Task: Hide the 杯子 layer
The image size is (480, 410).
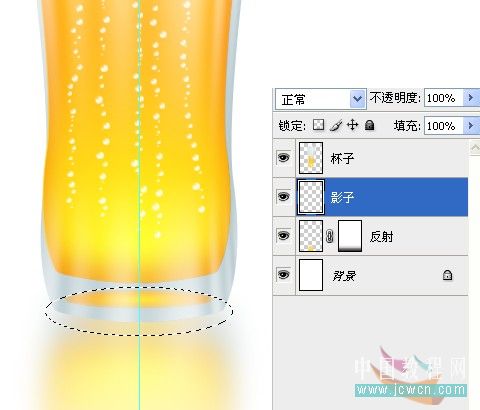Action: pos(284,157)
